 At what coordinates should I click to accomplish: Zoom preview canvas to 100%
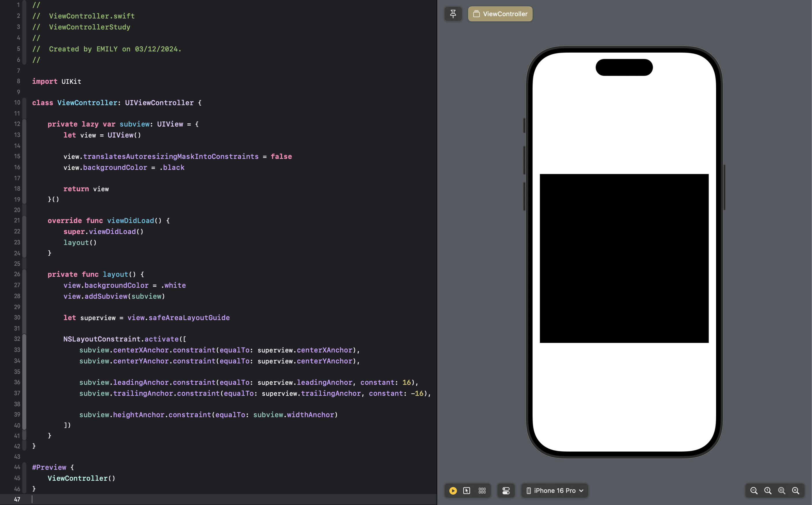(767, 491)
